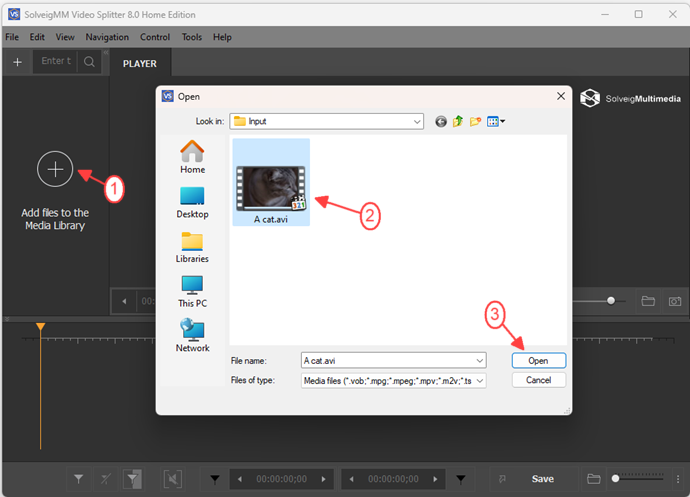The width and height of the screenshot is (690, 497).
Task: Click the player previous frame arrow
Action: (x=125, y=302)
